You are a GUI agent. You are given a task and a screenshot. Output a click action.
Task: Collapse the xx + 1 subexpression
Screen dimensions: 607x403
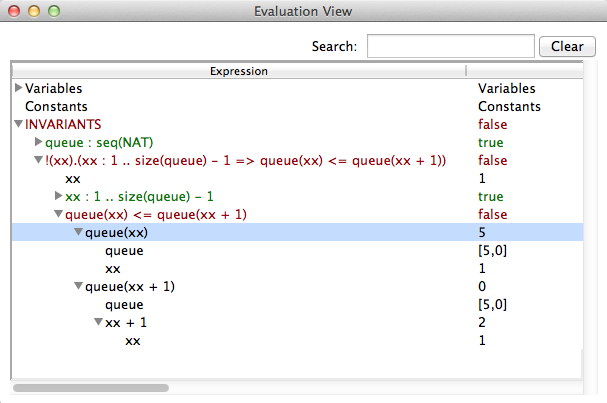(99, 323)
